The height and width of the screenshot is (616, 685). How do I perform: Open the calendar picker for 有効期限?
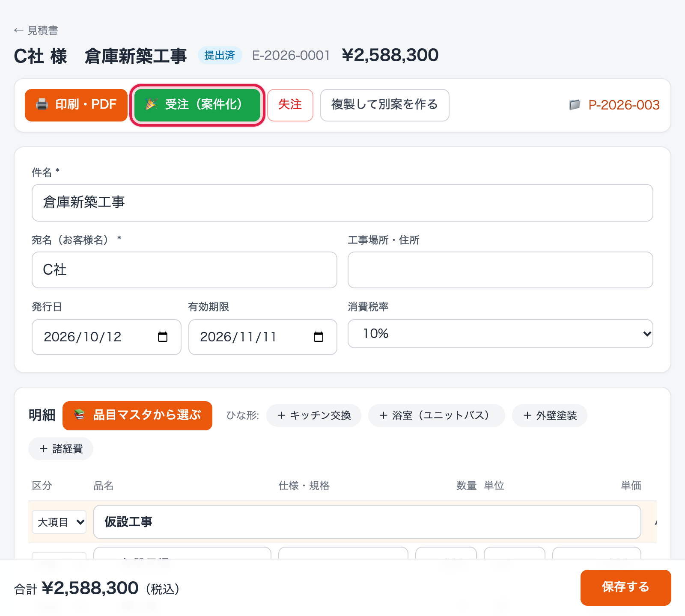click(319, 337)
